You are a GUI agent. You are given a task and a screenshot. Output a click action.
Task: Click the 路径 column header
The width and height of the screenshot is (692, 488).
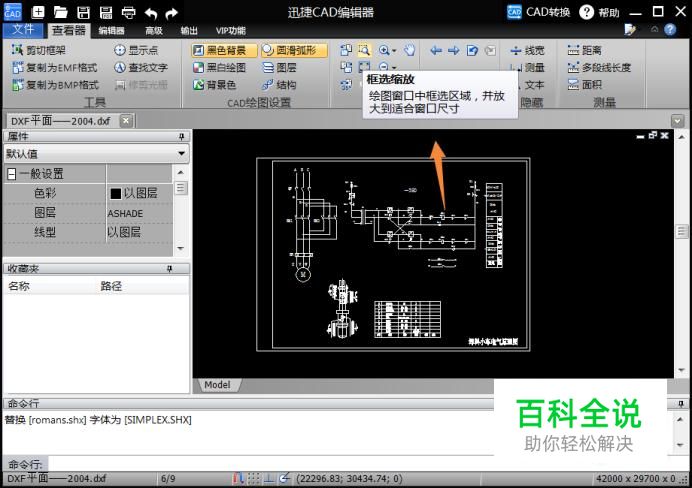pos(111,286)
